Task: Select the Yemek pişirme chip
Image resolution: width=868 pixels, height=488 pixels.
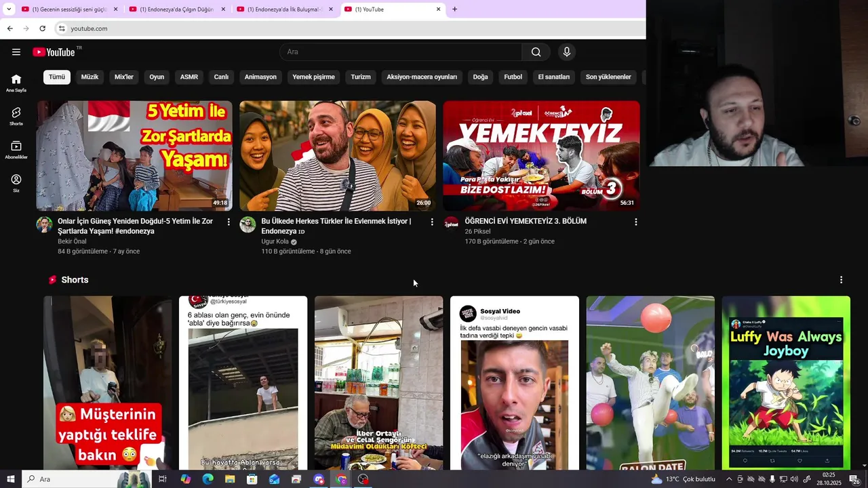Action: 313,77
